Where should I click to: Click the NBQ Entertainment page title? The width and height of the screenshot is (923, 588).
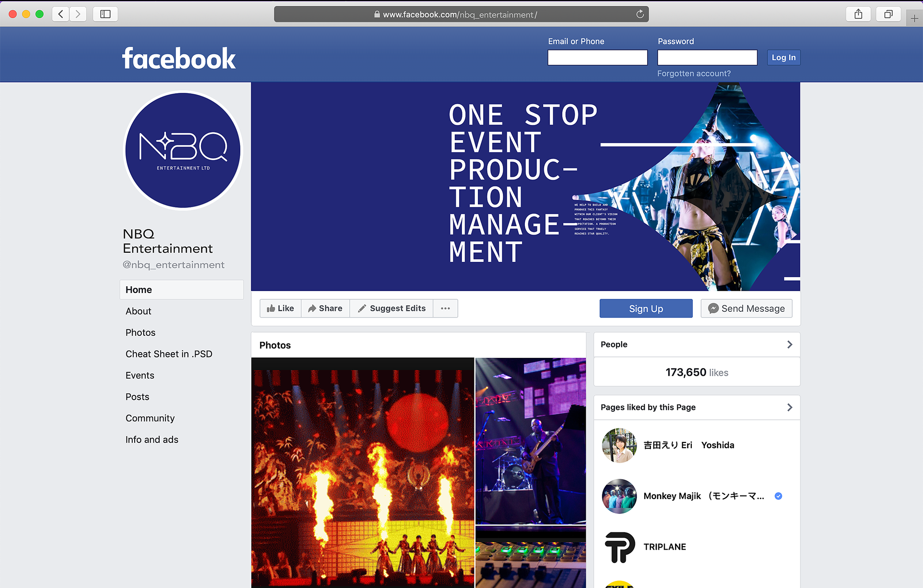(x=168, y=241)
